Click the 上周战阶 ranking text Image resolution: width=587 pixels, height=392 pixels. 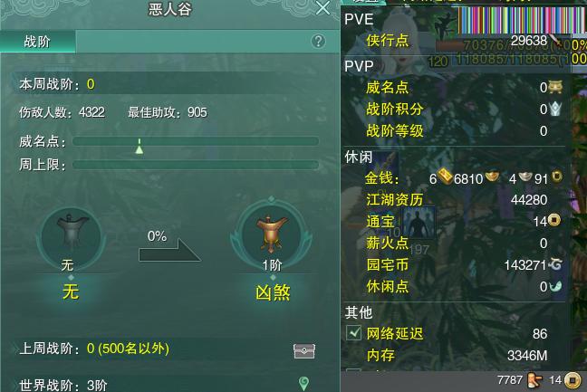pyautogui.click(x=94, y=349)
